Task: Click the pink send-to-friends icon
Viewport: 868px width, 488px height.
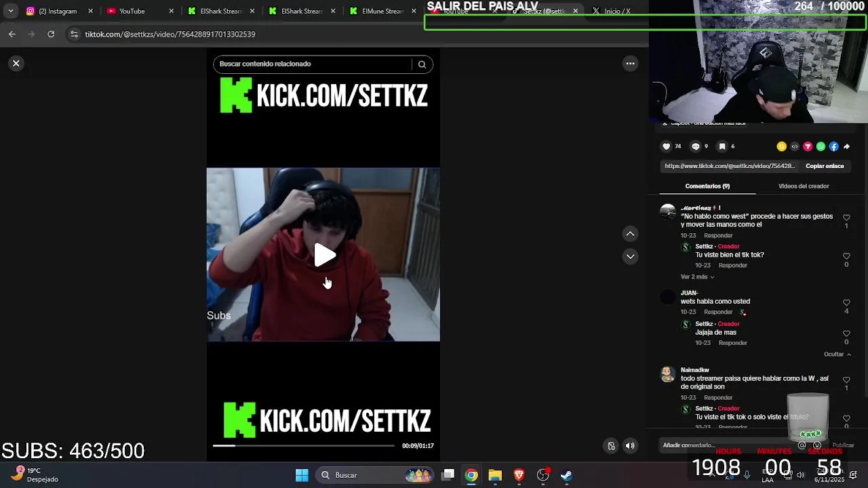Action: (x=808, y=146)
